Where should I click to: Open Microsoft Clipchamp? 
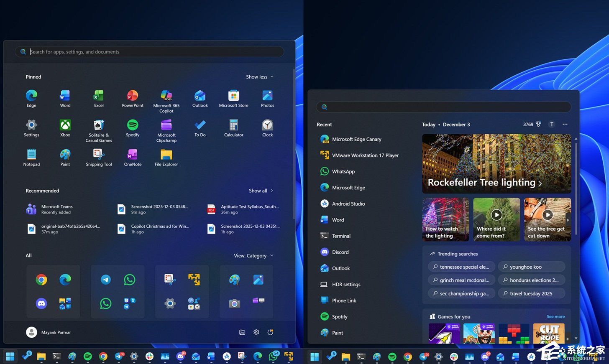[166, 125]
